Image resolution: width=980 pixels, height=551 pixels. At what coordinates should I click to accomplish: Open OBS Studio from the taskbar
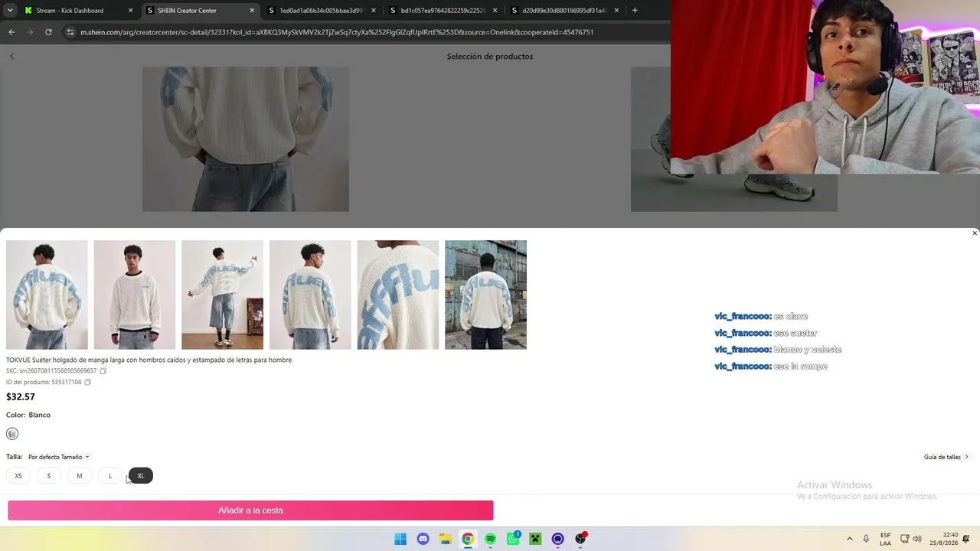tap(580, 539)
